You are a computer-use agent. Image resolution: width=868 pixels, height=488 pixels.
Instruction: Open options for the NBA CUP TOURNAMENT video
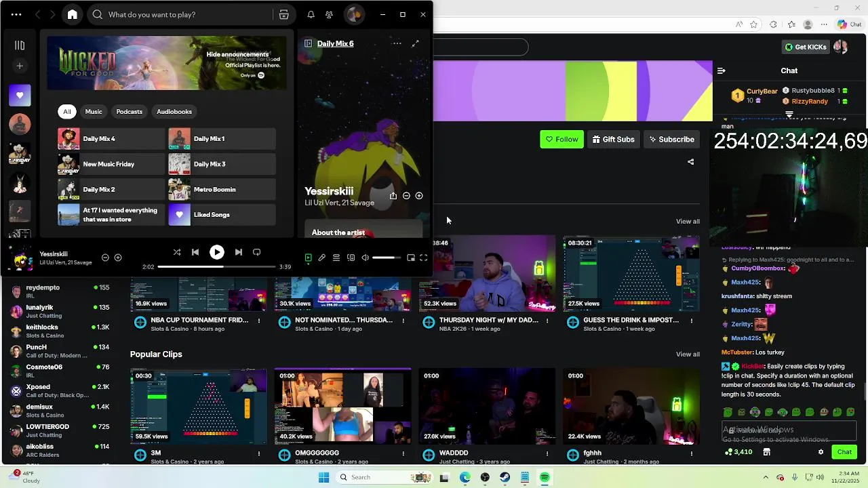pyautogui.click(x=259, y=321)
